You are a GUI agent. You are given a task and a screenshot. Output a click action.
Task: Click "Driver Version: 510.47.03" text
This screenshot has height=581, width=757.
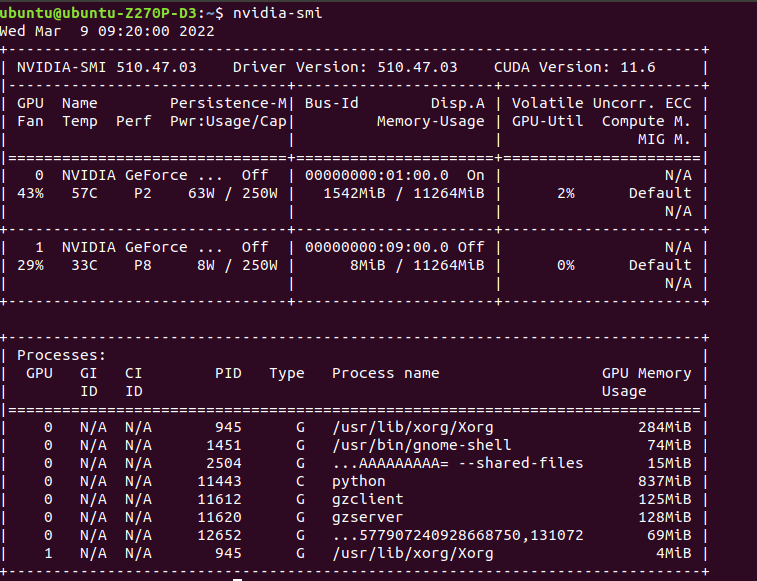pyautogui.click(x=345, y=67)
